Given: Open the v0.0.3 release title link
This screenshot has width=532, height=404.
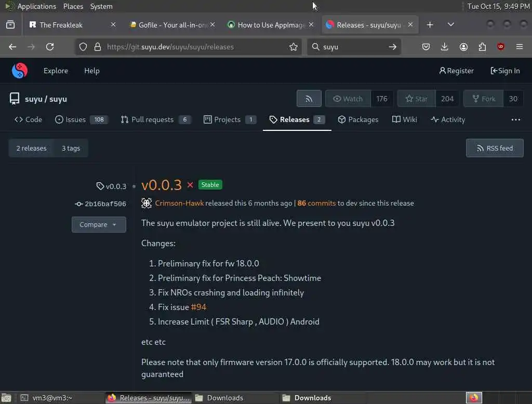Looking at the screenshot, I should click(162, 185).
